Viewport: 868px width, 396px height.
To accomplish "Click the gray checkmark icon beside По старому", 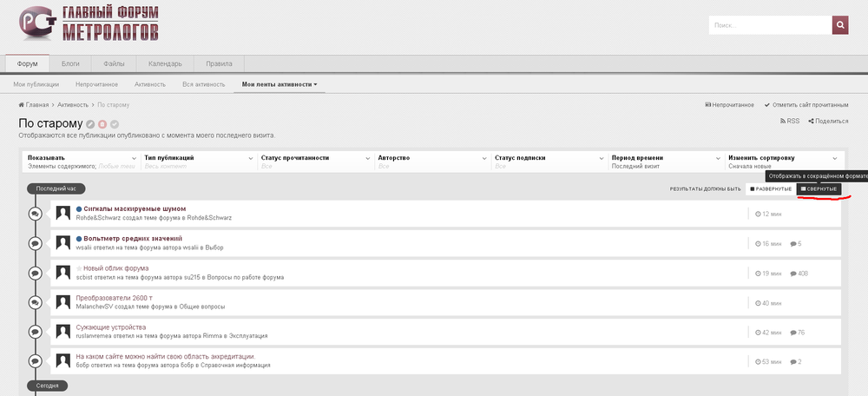I will click(115, 124).
